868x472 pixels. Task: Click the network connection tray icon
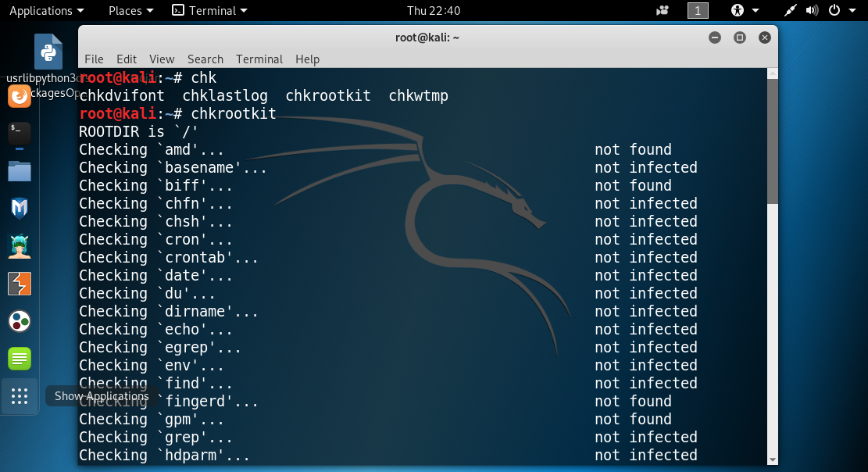pos(790,10)
